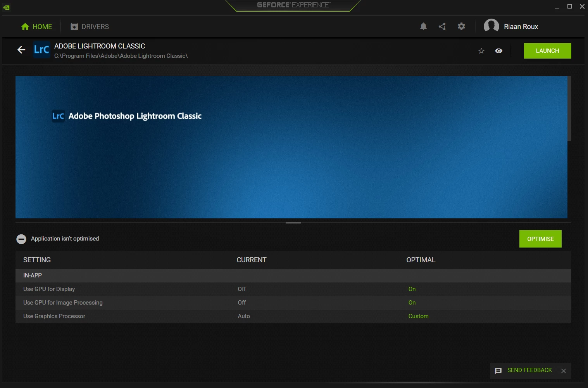This screenshot has height=388, width=588.
Task: Click the Lightroom install path text
Action: point(121,56)
